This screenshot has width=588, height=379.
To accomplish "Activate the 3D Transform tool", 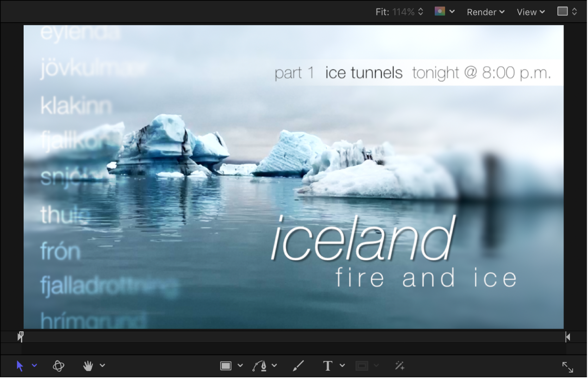I will [59, 366].
